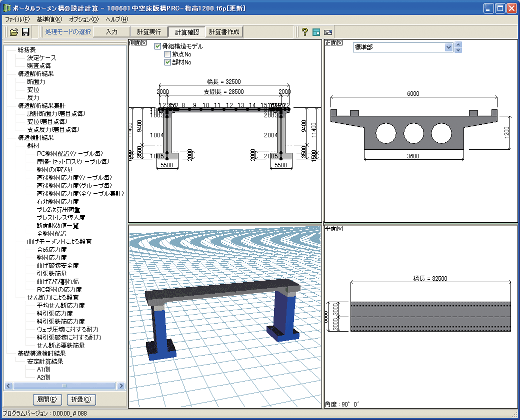Select 照査点毎 tree item

[x=39, y=65]
